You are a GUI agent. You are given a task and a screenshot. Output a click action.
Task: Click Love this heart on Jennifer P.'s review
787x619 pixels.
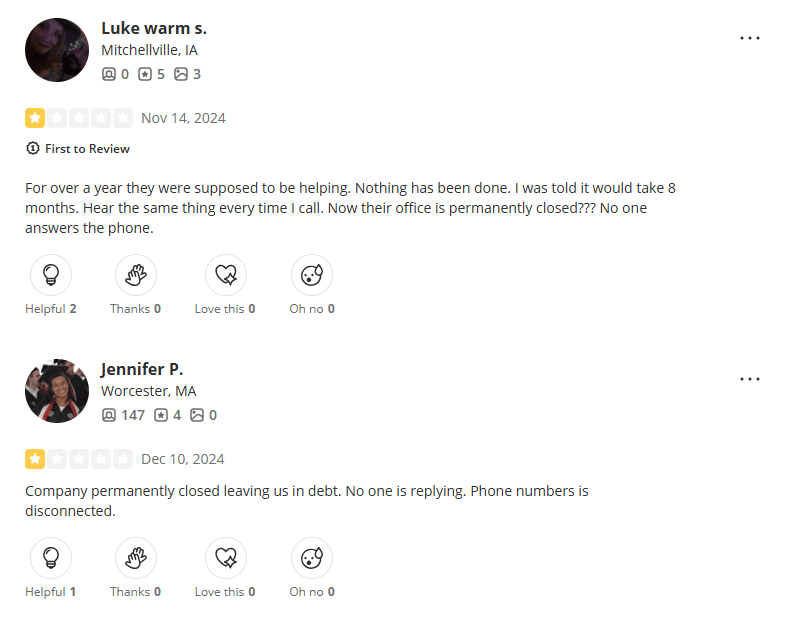point(225,557)
